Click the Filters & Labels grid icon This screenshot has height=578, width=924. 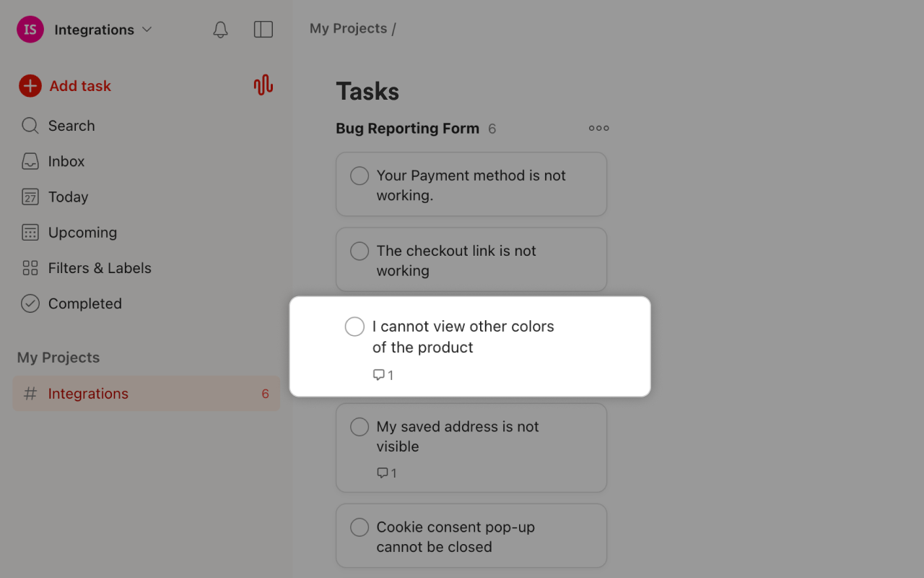coord(30,268)
